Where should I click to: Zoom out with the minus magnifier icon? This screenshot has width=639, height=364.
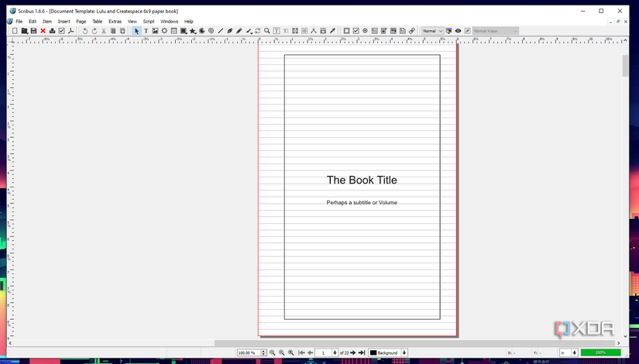pyautogui.click(x=272, y=352)
